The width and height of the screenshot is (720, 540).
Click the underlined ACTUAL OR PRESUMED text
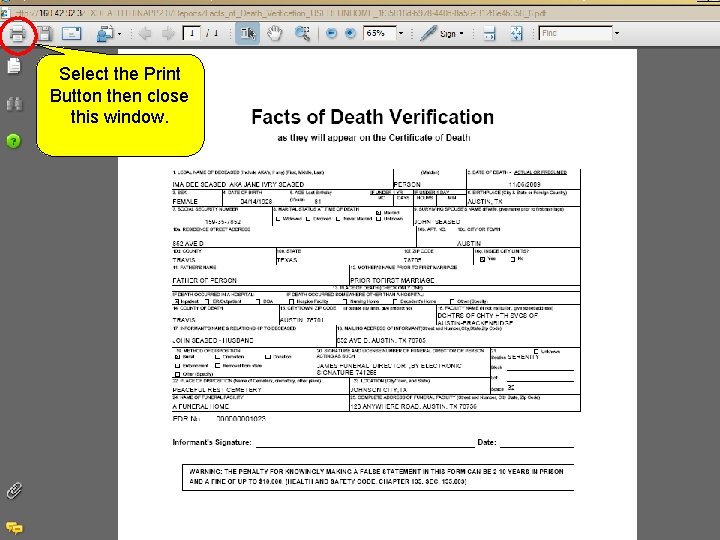(540, 173)
